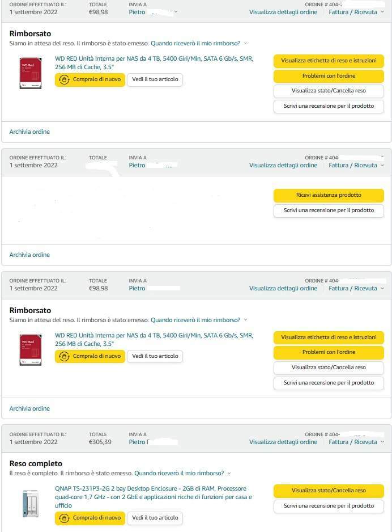Open QNAP TS-231P3-2G product title link
This screenshot has width=392, height=532.
coord(153,497)
